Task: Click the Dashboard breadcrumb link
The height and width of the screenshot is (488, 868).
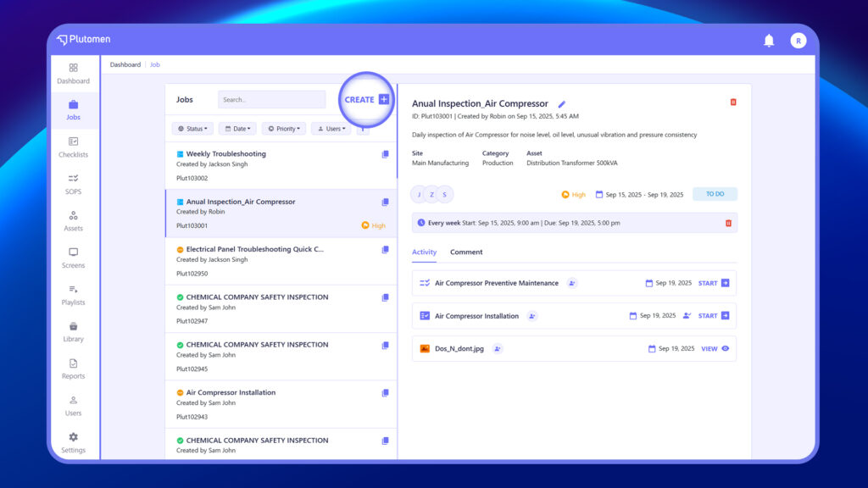Action: [125, 64]
